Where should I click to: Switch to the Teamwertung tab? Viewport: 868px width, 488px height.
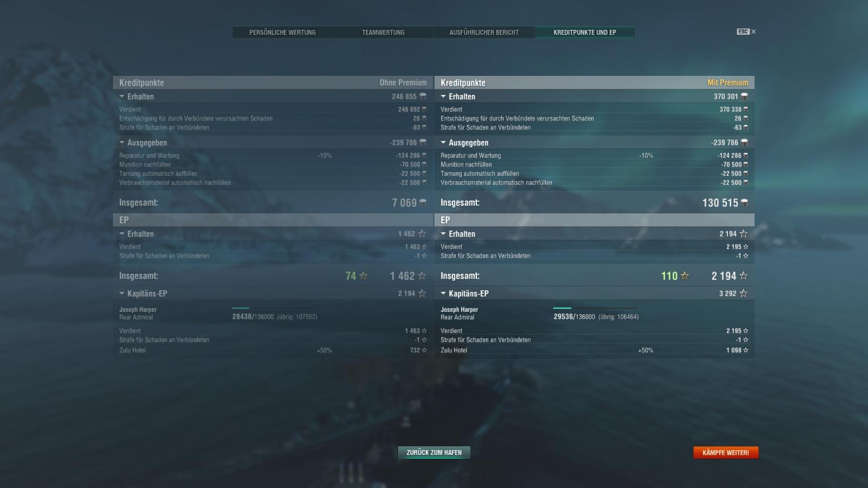[x=383, y=33]
